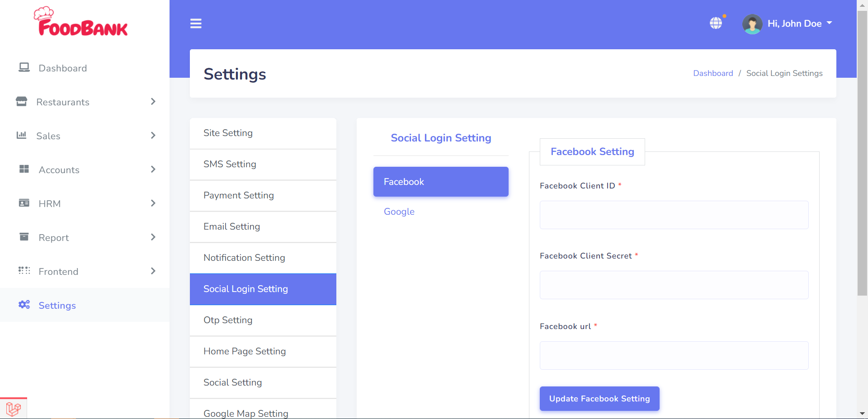Expand the HRM submenu chevron

[153, 203]
